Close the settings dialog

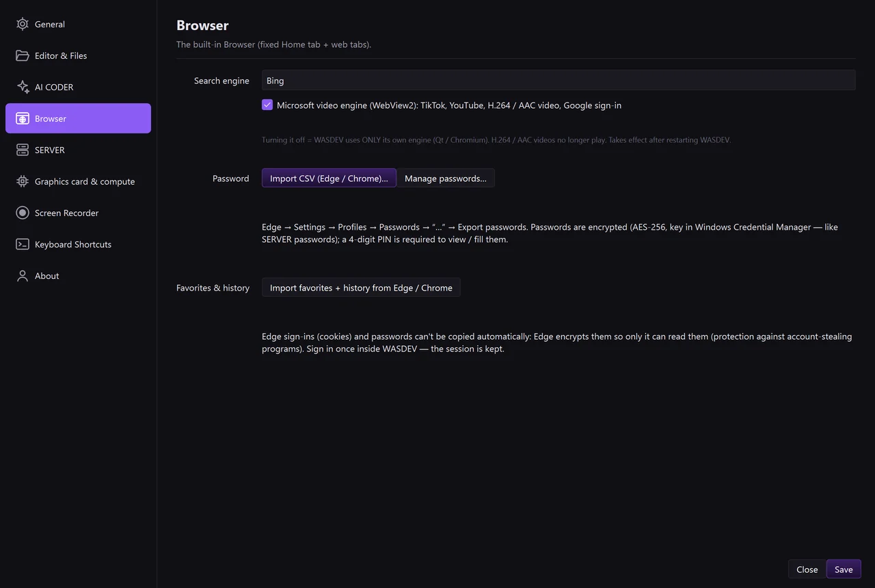click(807, 570)
